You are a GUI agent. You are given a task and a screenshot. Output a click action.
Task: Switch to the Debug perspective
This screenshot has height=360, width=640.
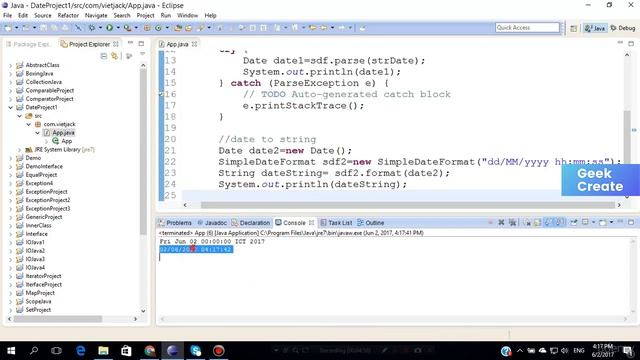pyautogui.click(x=623, y=28)
